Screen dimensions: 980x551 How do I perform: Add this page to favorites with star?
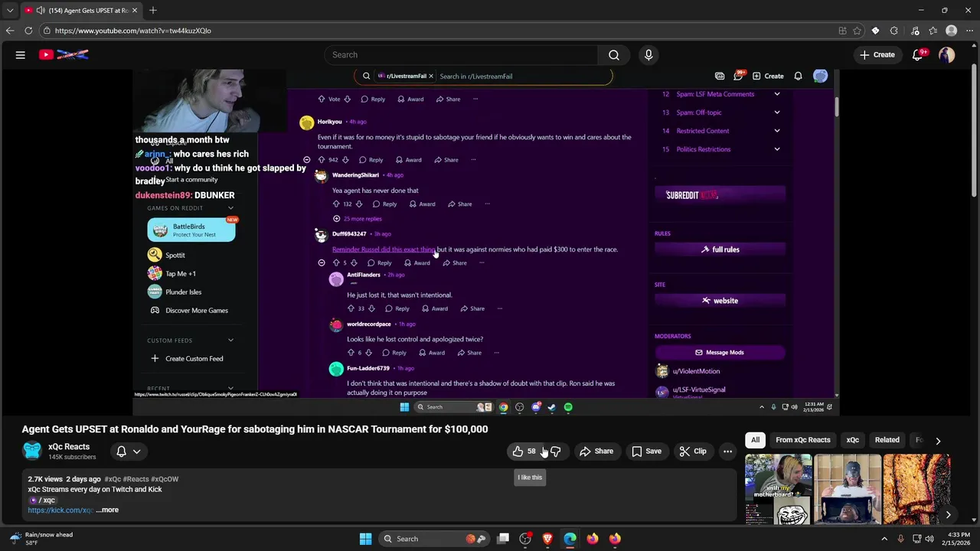click(857, 31)
